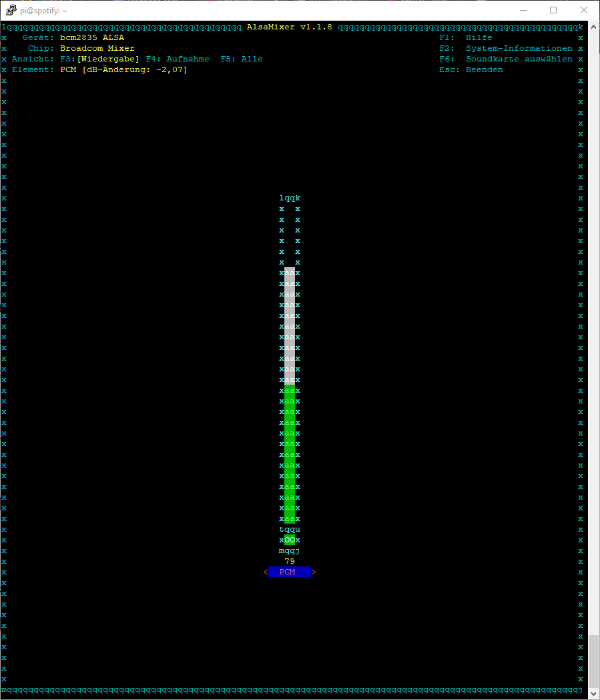Screen dimensions: 600x700
Task: Click the green PCM volume bar
Action: point(289,454)
